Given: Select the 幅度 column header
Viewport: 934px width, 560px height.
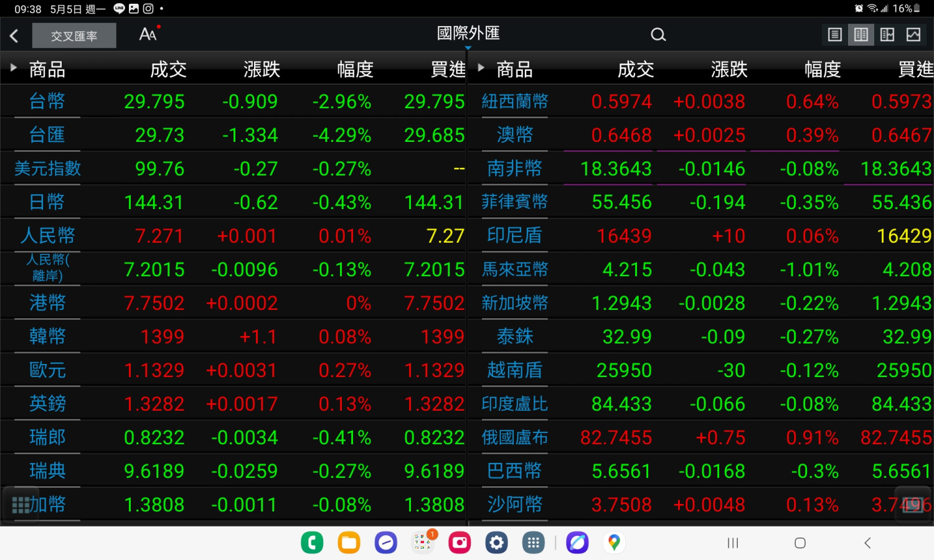Looking at the screenshot, I should 355,68.
